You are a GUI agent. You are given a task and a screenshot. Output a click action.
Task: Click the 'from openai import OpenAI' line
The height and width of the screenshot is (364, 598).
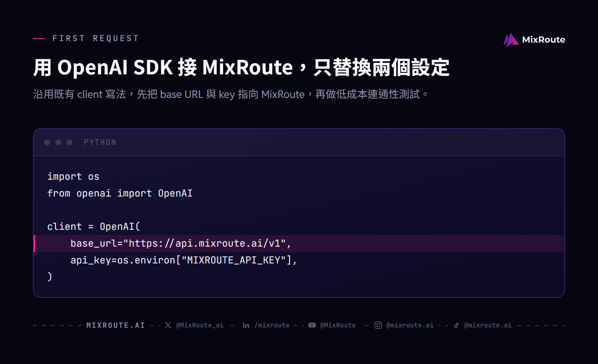[120, 193]
